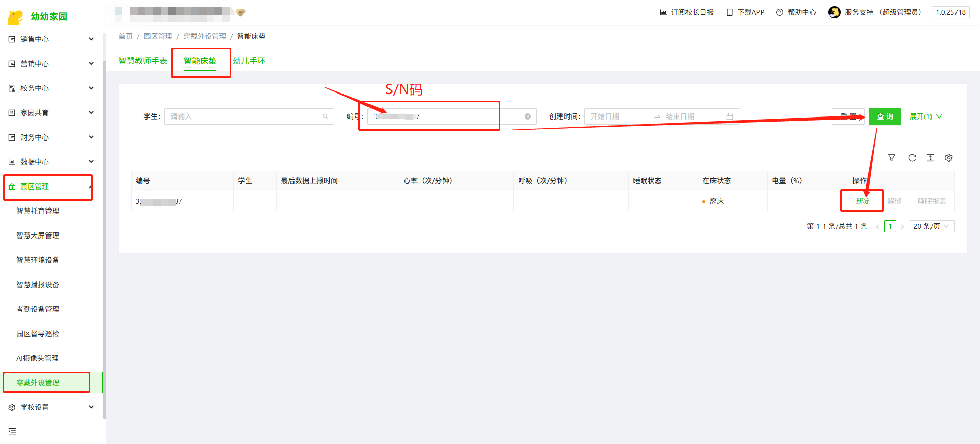Expand more filters with 展开(1)
This screenshot has height=444, width=980.
click(x=925, y=116)
